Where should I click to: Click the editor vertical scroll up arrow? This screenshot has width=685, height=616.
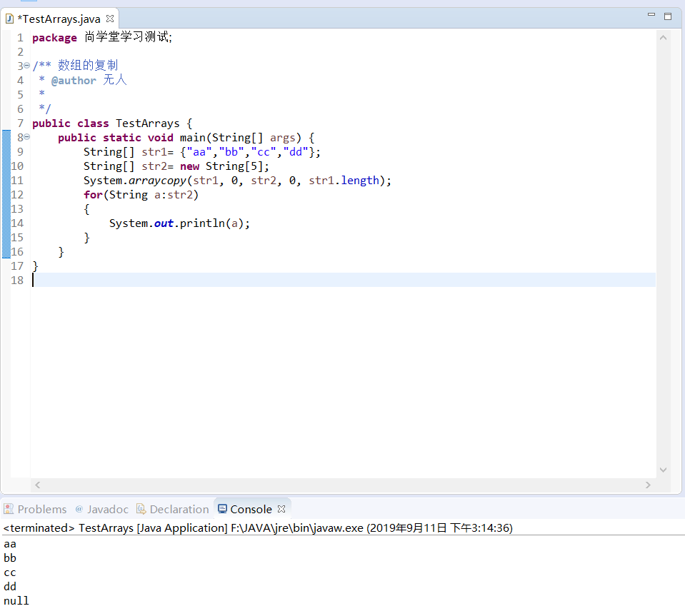(663, 38)
